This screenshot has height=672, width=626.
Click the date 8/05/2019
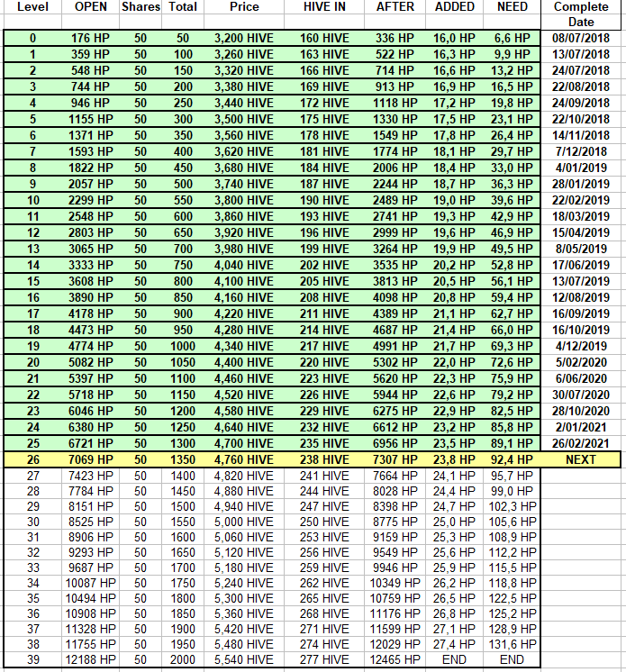[x=581, y=249]
